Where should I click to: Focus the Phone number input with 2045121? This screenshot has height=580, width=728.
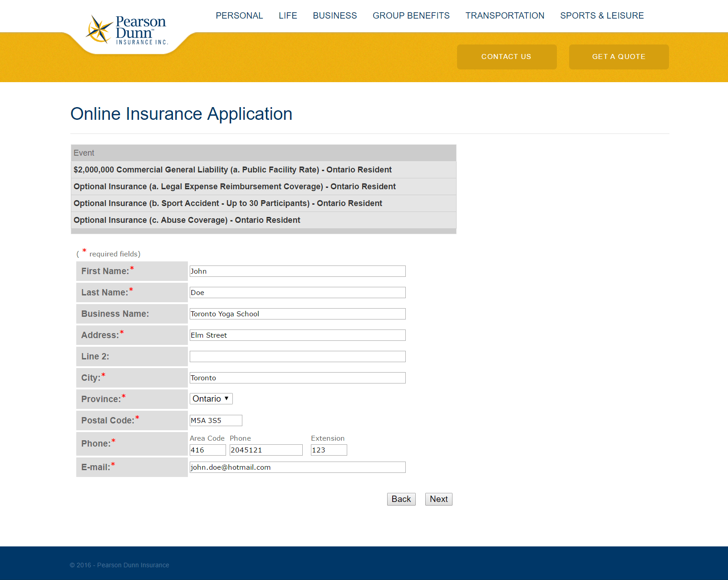coord(266,450)
